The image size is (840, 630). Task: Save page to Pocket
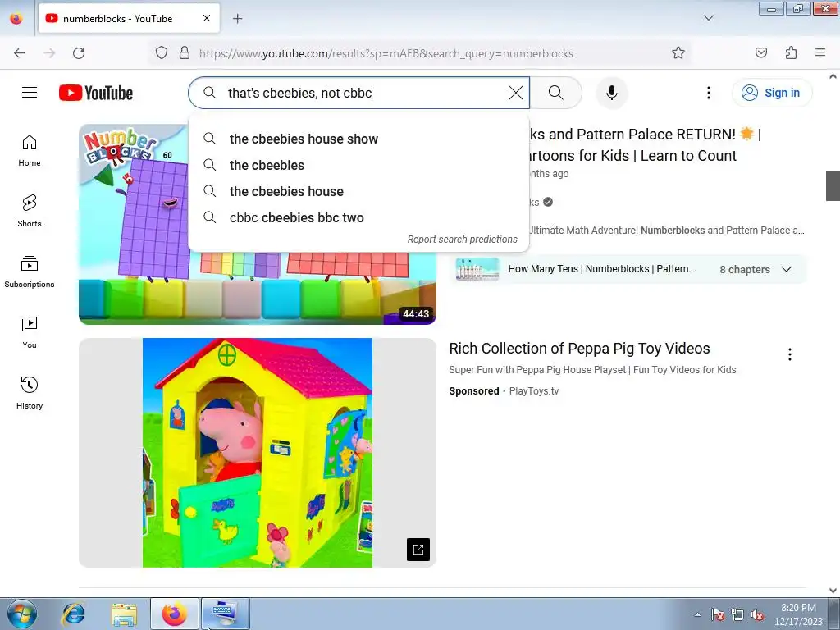tap(760, 53)
